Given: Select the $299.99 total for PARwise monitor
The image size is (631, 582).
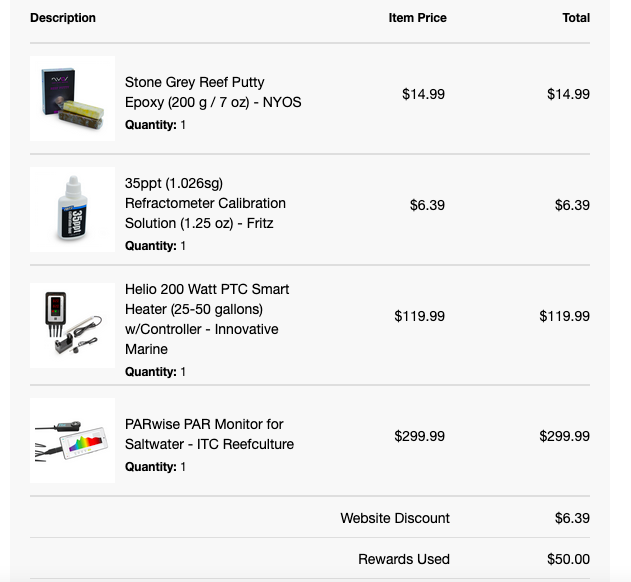Looking at the screenshot, I should pos(564,436).
